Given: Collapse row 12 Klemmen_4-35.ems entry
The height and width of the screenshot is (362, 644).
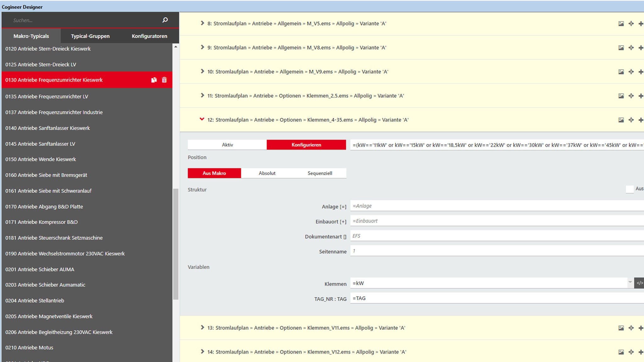Looking at the screenshot, I should (x=202, y=120).
